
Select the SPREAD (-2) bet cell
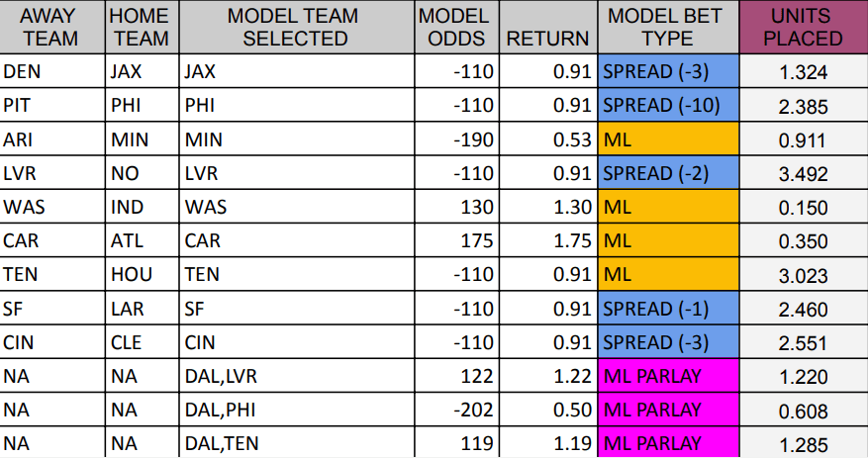click(x=667, y=173)
